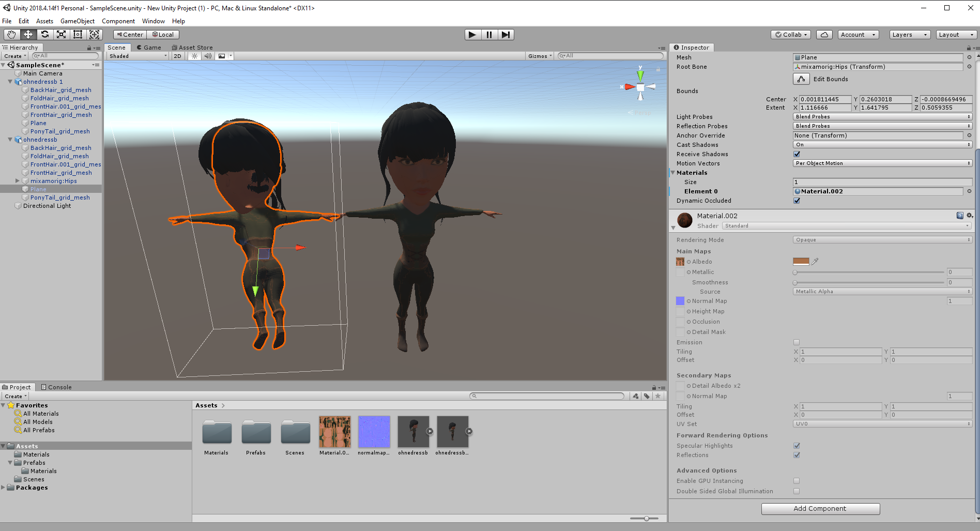980x531 pixels.
Task: Select the Move tool
Action: pos(28,35)
